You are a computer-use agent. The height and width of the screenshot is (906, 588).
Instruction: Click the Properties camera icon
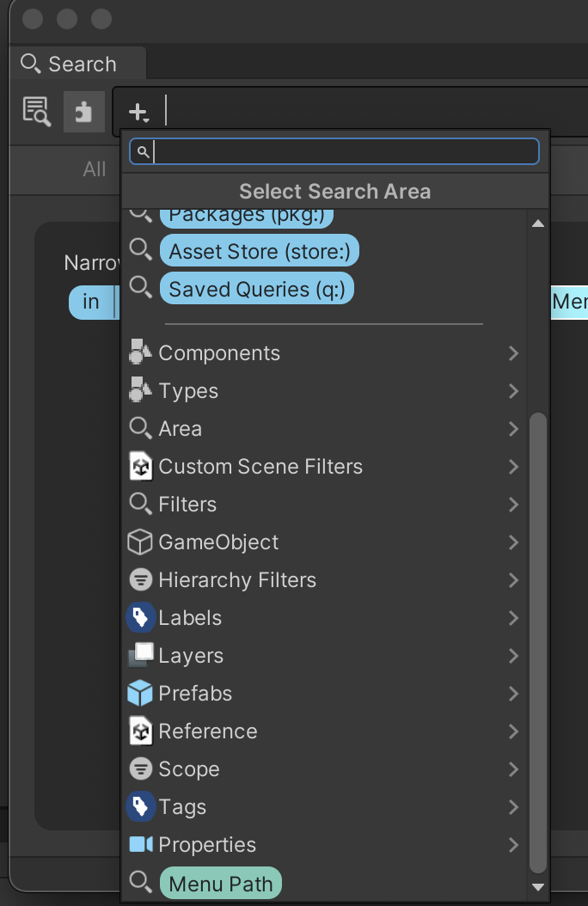140,845
